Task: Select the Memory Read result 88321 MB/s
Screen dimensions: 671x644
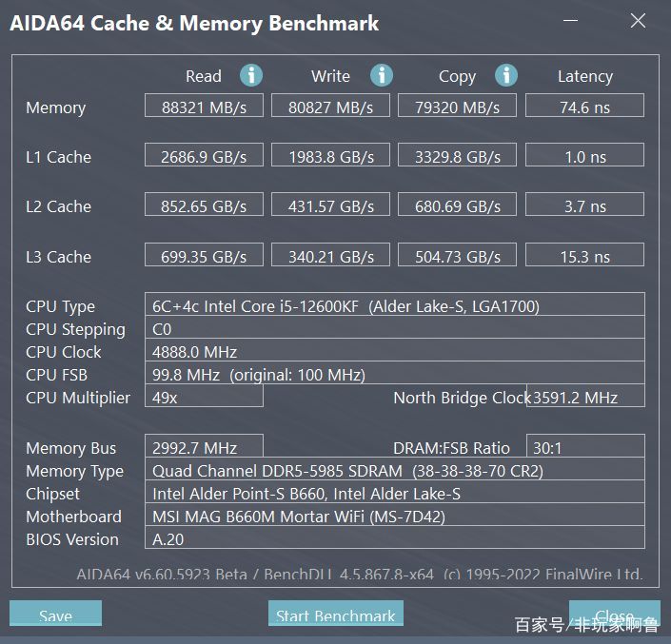Action: [204, 106]
